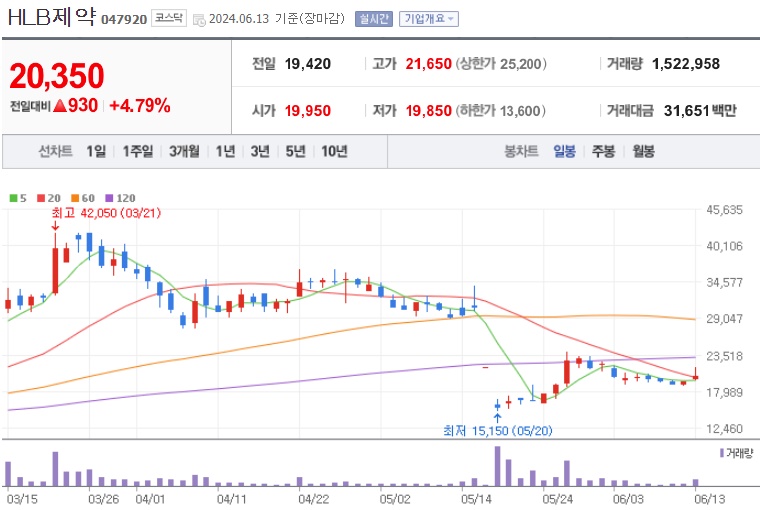Click the purple 120-day moving average legend swatch
Viewport: 760px width, 510px height.
[x=109, y=198]
